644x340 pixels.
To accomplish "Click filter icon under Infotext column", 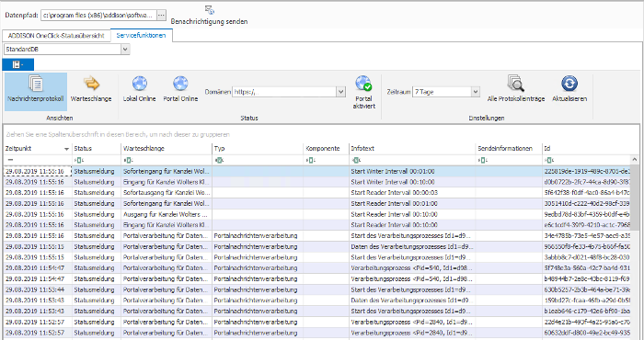I will pos(356,160).
